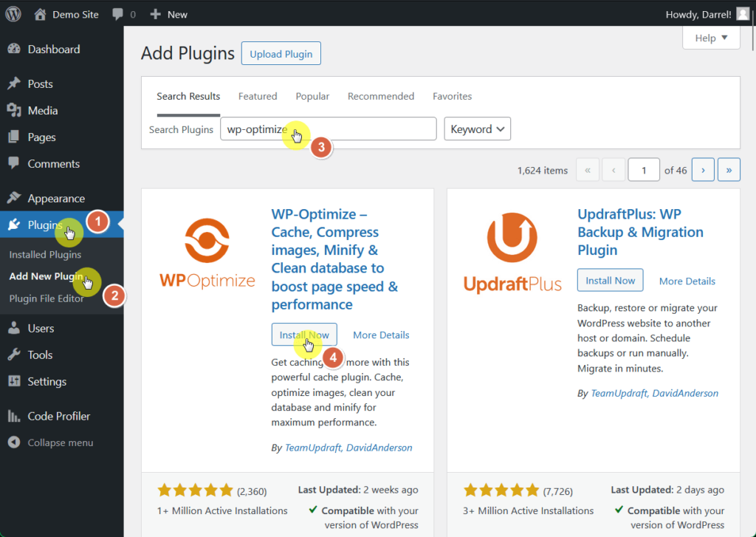Install the UpdraftPlus plugin now
Image resolution: width=756 pixels, height=537 pixels.
click(x=611, y=281)
